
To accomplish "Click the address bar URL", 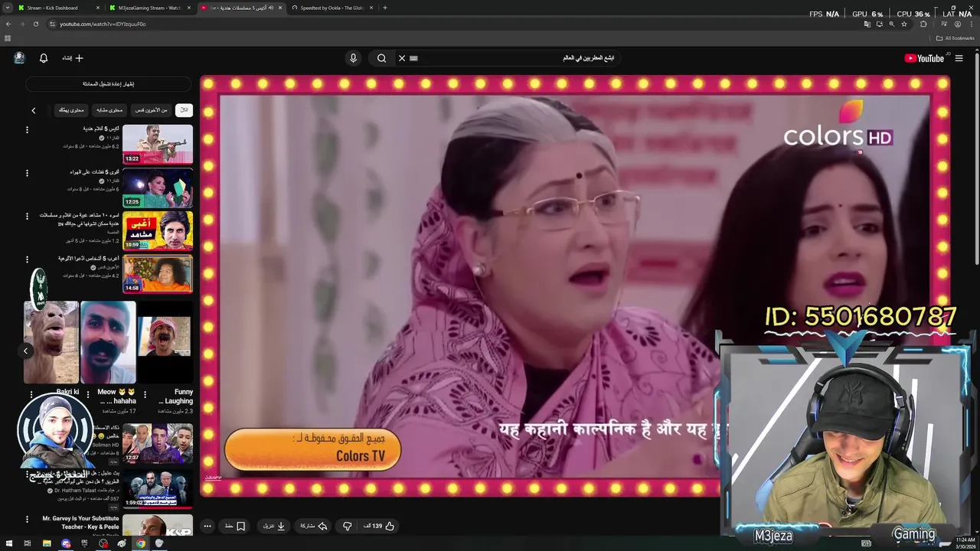I will coord(103,24).
